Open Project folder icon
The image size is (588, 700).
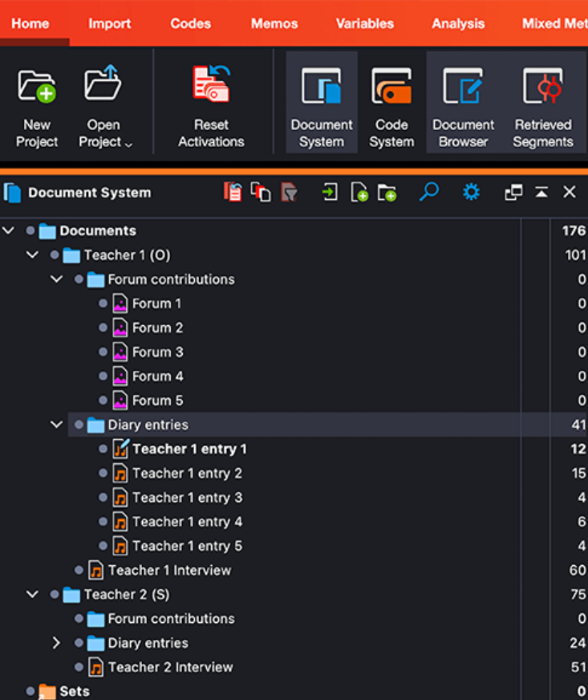click(103, 83)
